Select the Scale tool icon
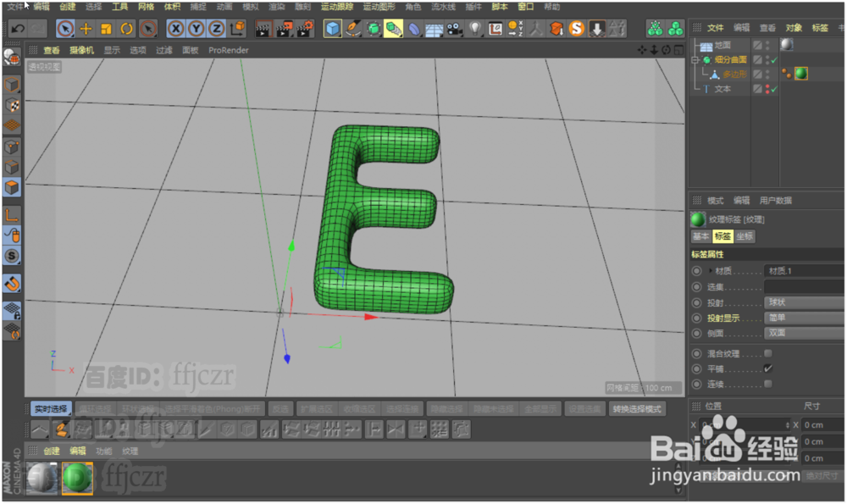The height and width of the screenshot is (504, 847). click(x=106, y=29)
